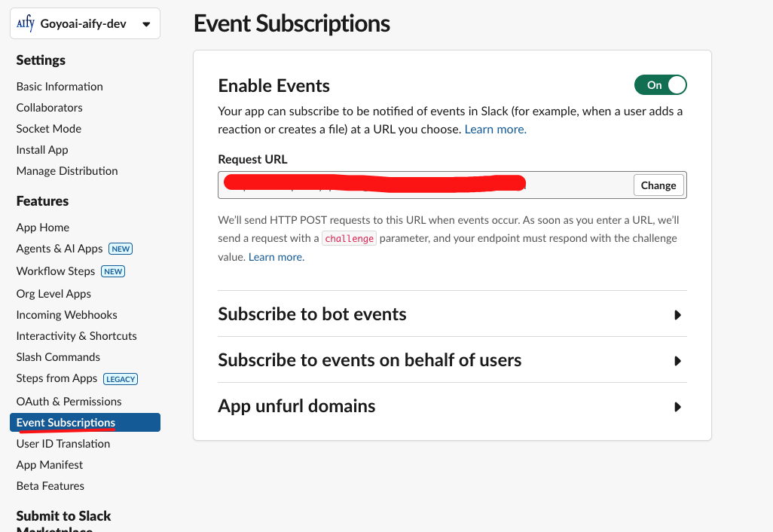Viewport: 773px width, 532px height.
Task: Go to OAuth & Permissions
Action: tap(69, 402)
